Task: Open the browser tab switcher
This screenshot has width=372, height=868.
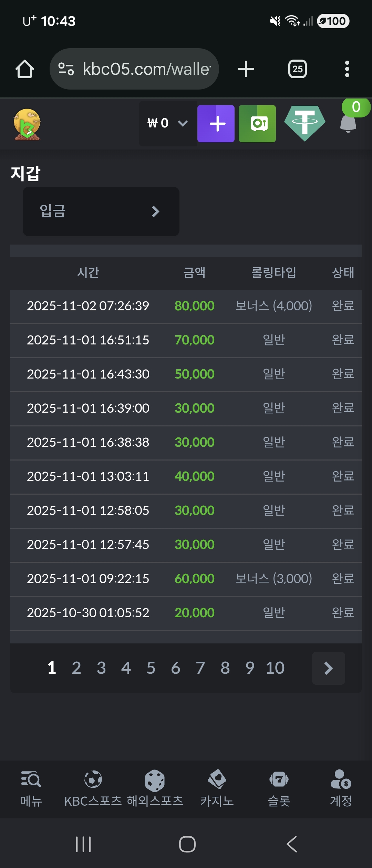Action: click(x=298, y=69)
